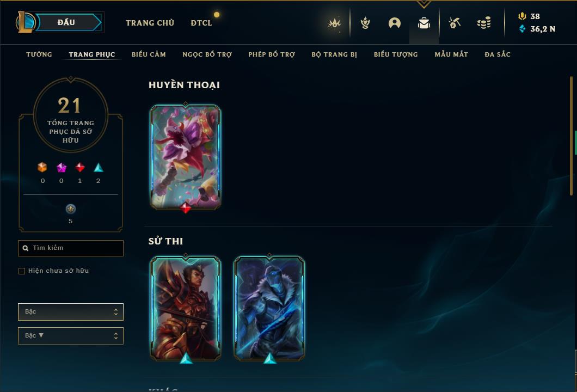Open the Store coins icon

pyautogui.click(x=484, y=23)
